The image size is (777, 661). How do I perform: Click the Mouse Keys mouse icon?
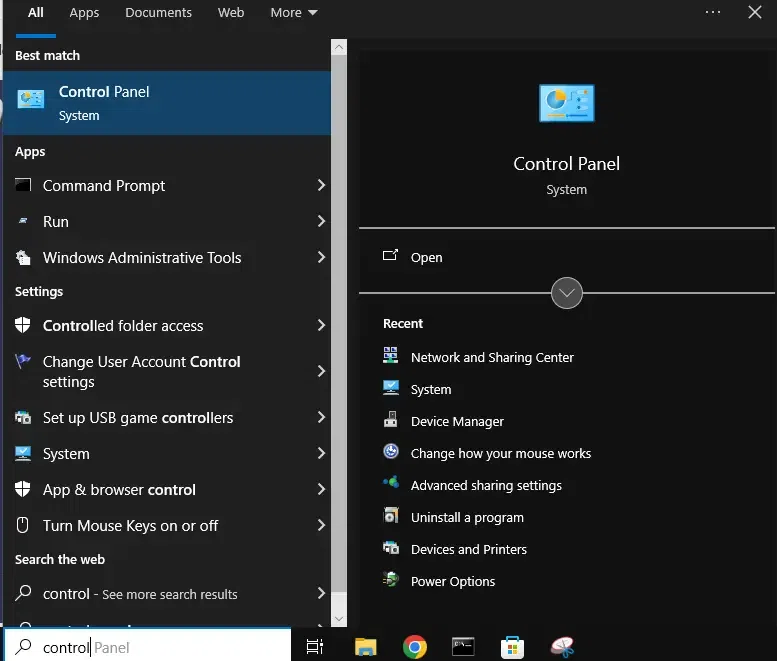[x=23, y=525]
